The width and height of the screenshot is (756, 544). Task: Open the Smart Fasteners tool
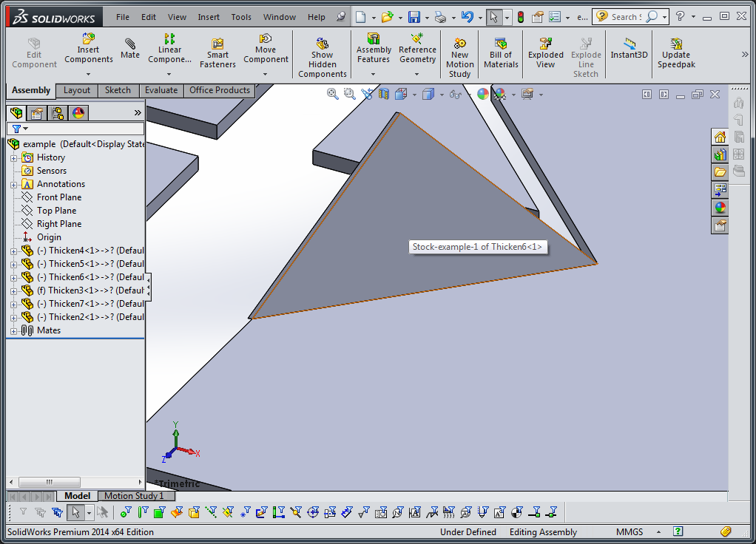coord(217,52)
